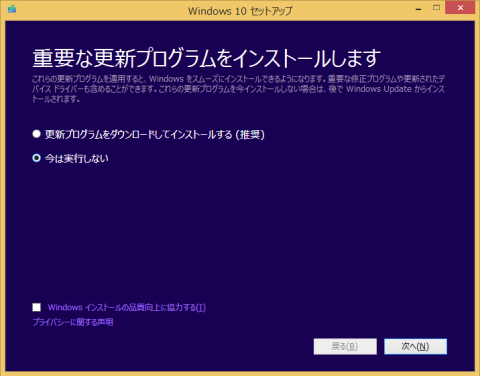The width and height of the screenshot is (480, 376).
Task: Click the Windows 10 setup title bar icon
Action: 12,9
